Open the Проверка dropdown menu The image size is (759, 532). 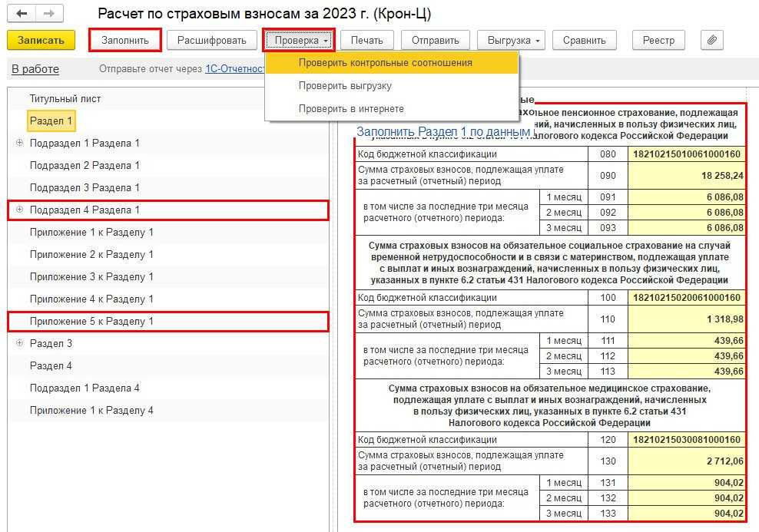tap(299, 40)
